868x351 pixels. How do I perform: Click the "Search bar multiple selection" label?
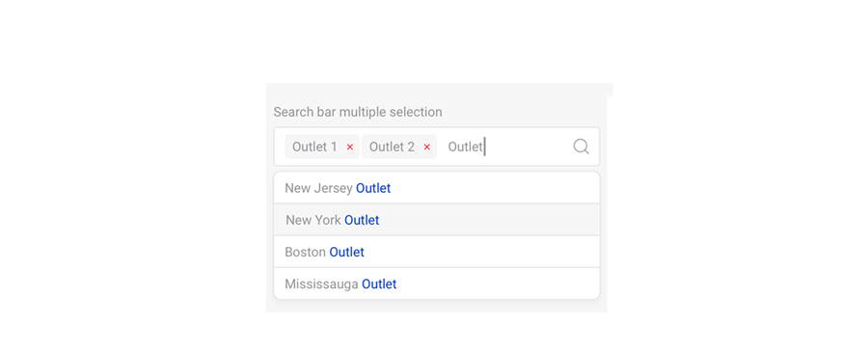(x=358, y=112)
